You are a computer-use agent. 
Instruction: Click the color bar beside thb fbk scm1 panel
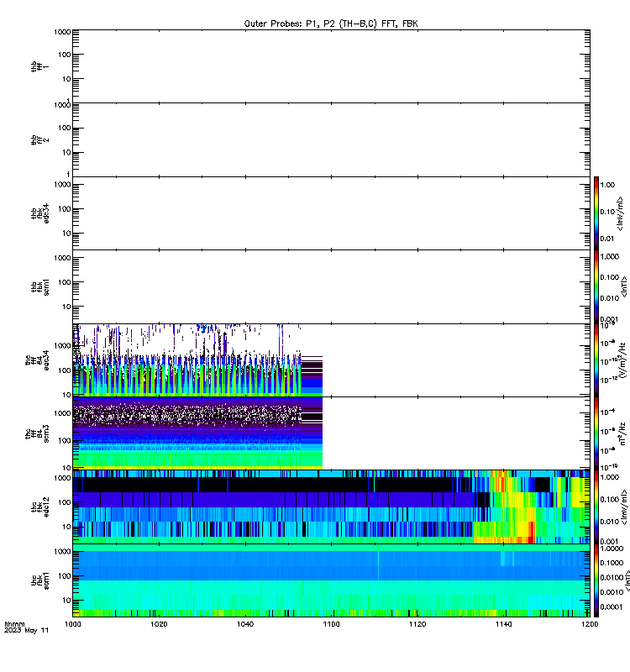[x=596, y=286]
